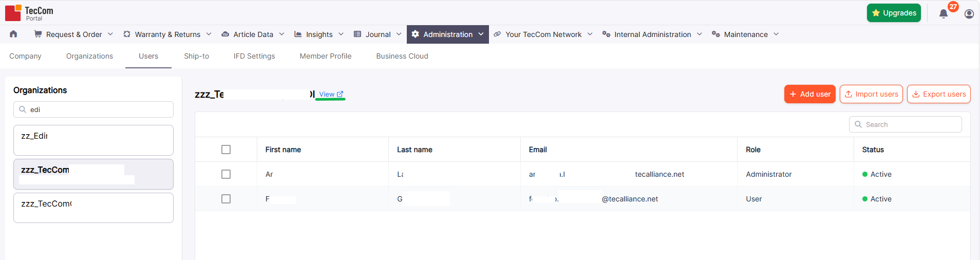Tick the checkbox for the User role row
The height and width of the screenshot is (260, 980).
(226, 199)
